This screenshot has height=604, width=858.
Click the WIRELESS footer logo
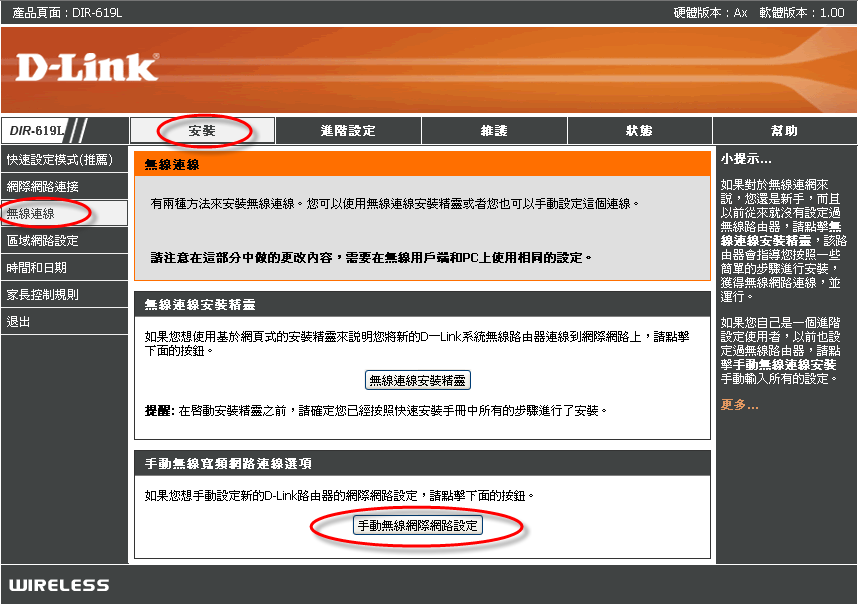59,585
